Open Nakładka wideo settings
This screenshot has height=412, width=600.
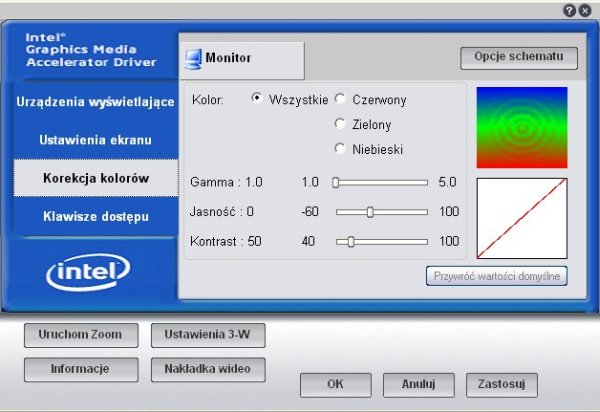[208, 370]
